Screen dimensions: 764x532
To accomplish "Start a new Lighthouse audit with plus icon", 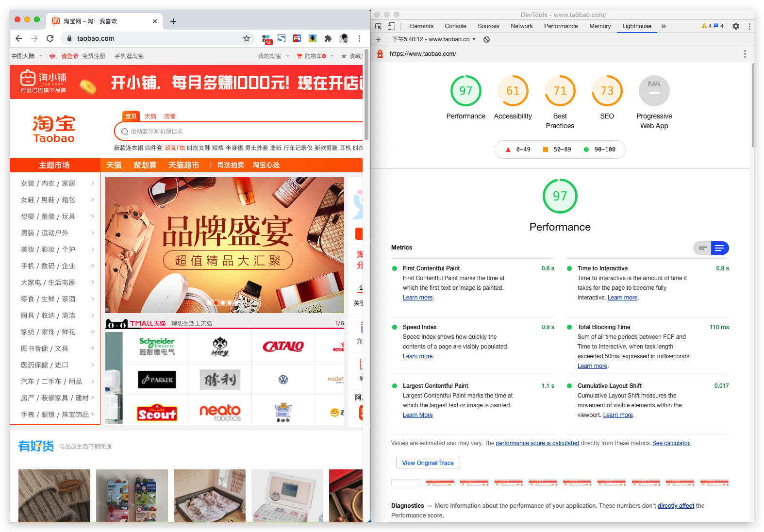I will point(378,39).
